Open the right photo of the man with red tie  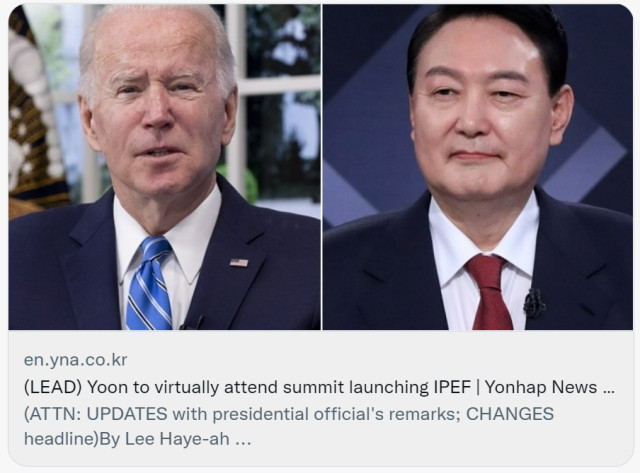(x=478, y=167)
